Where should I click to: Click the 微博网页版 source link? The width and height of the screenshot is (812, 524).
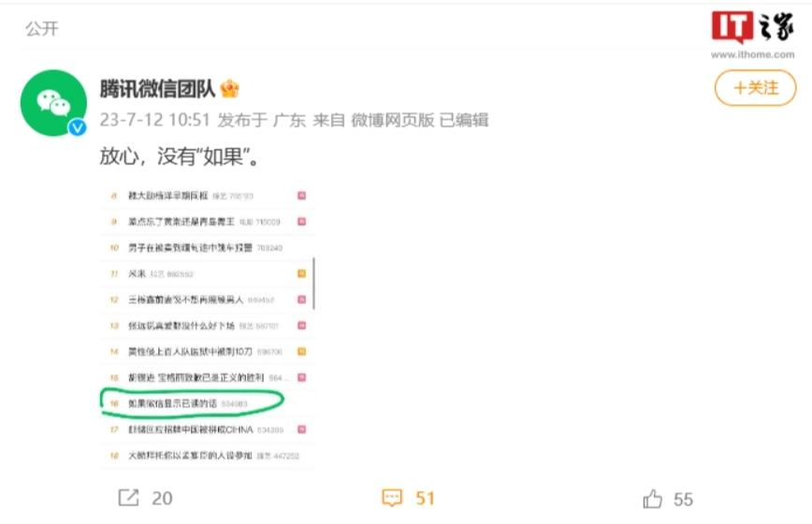click(393, 120)
